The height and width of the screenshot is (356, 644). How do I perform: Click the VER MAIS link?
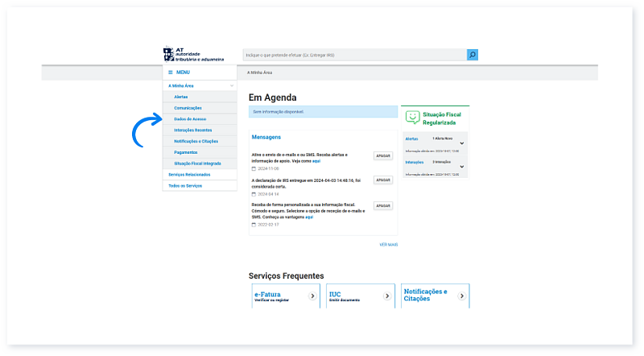coord(388,244)
